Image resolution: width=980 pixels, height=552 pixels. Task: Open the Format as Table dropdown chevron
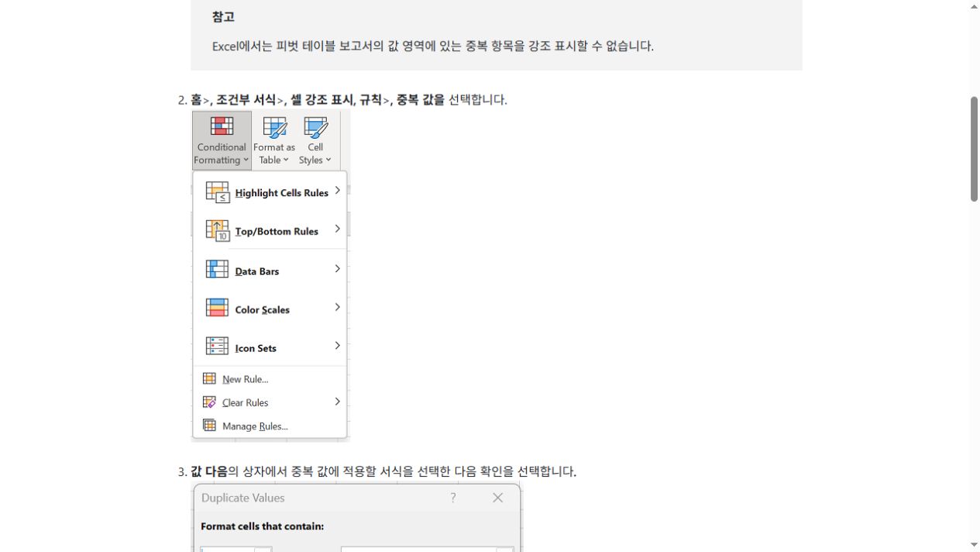[x=285, y=160]
